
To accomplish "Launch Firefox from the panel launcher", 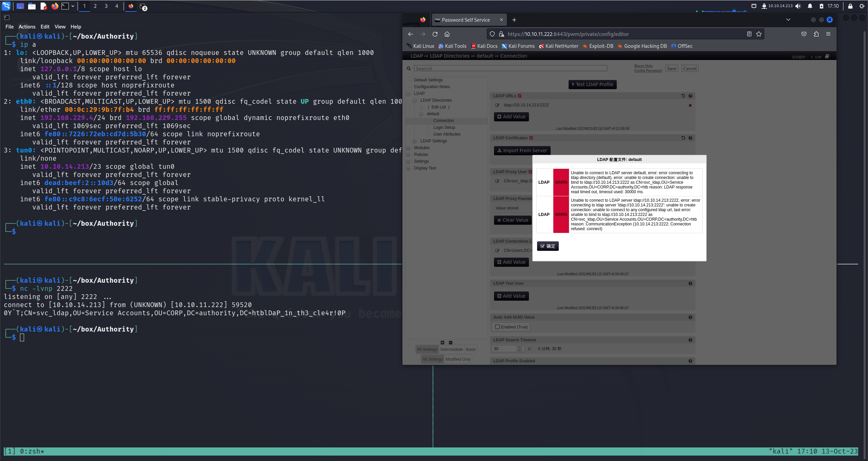I will pyautogui.click(x=55, y=6).
